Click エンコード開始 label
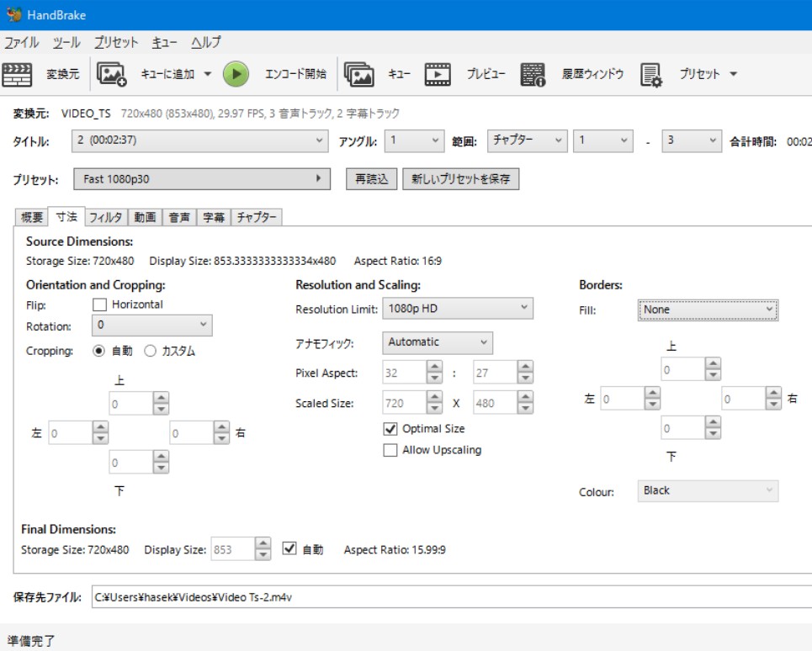812x651 pixels. point(295,74)
